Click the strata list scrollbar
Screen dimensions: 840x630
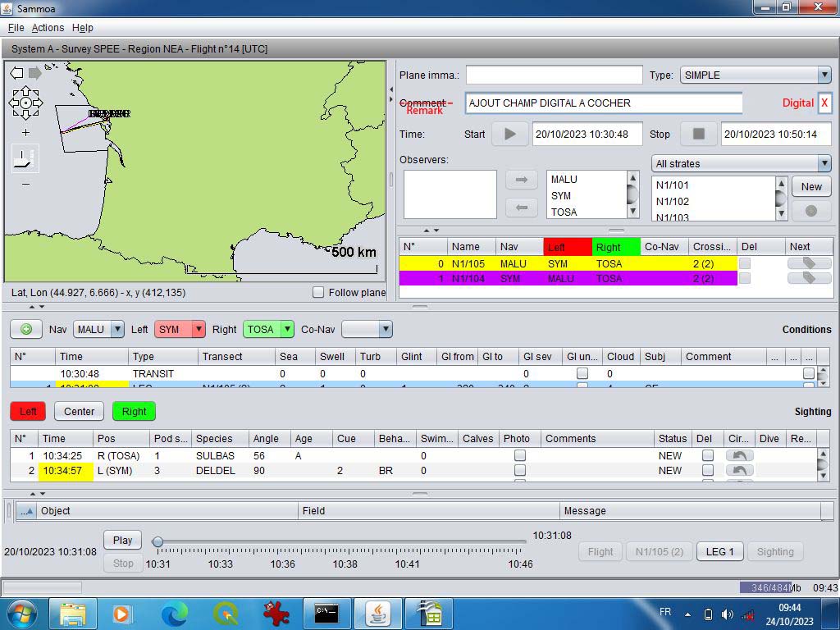click(x=781, y=199)
